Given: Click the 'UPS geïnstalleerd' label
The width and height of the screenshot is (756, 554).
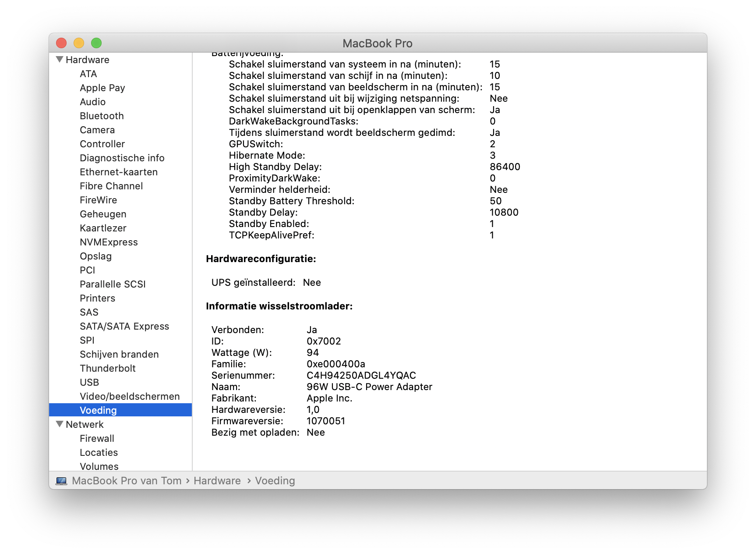Looking at the screenshot, I should (254, 282).
